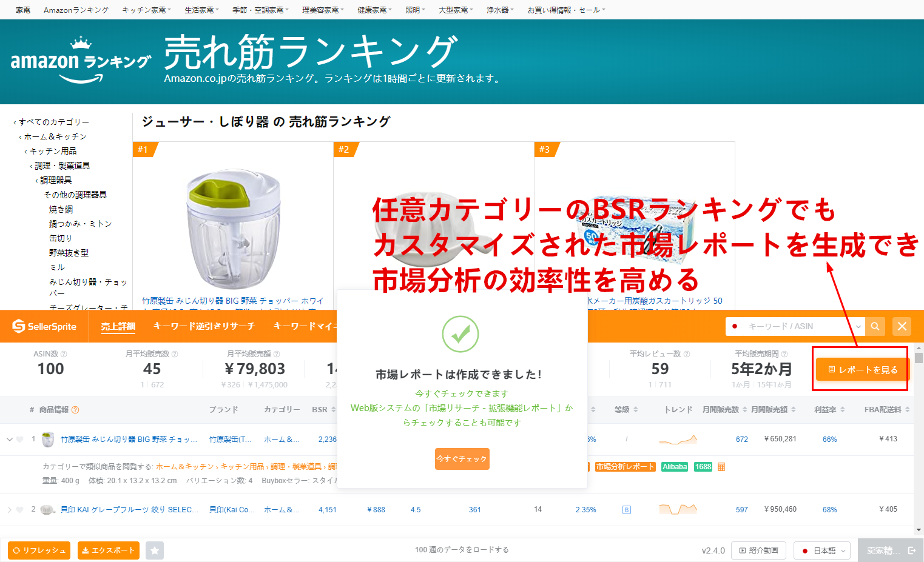Screen dimensions: 924x562
Task: Switch to キーワード逆引きリサーチ tab
Action: [204, 326]
